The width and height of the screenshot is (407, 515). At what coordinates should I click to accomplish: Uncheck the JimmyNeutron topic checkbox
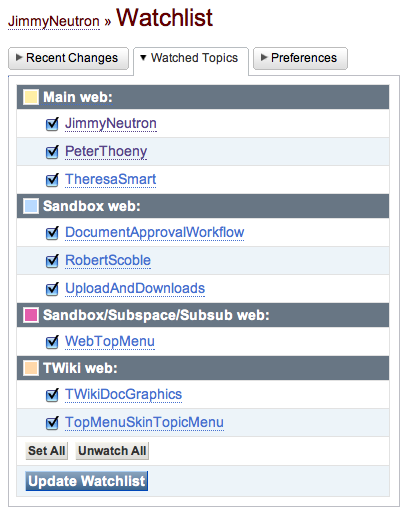click(52, 124)
